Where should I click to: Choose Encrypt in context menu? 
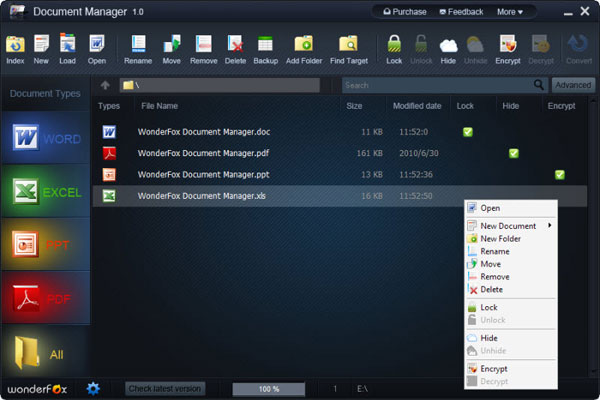click(x=510, y=369)
